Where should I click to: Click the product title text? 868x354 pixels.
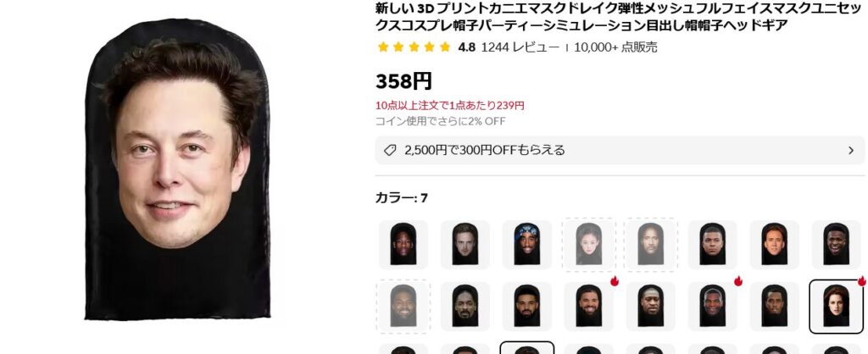tap(620, 17)
